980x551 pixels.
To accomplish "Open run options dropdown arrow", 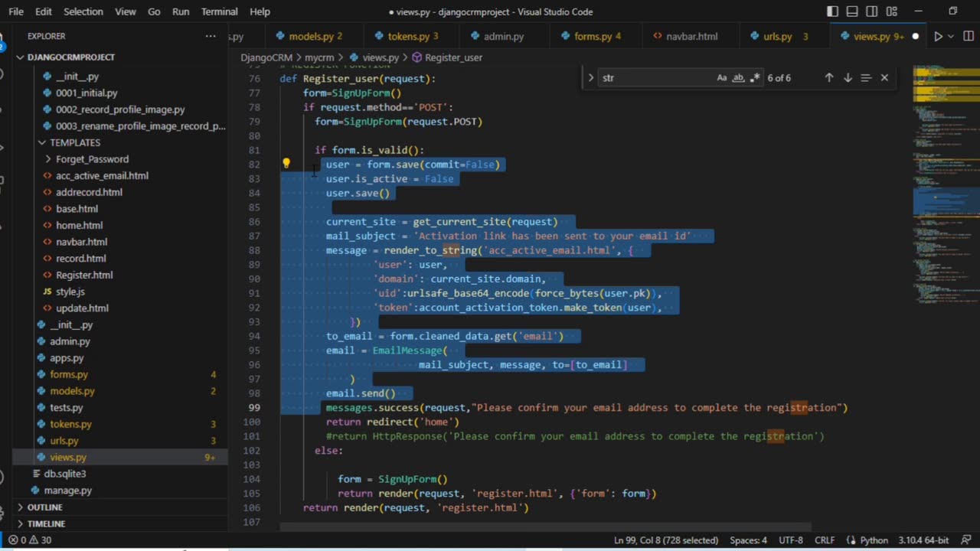I will pyautogui.click(x=952, y=36).
